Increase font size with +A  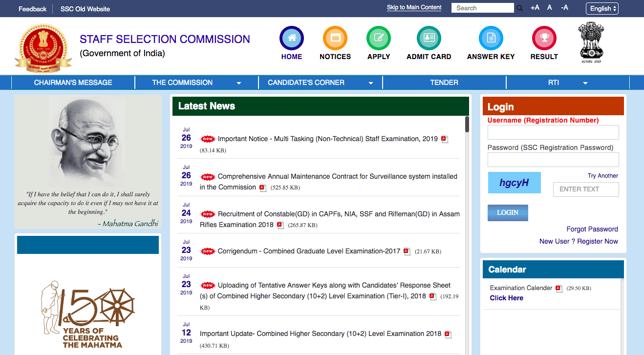pyautogui.click(x=535, y=8)
